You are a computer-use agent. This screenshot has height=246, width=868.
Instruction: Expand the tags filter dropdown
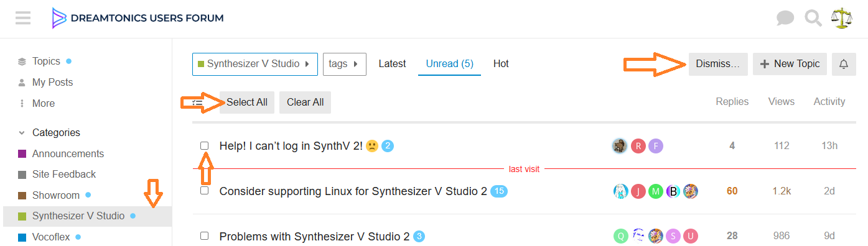[344, 64]
